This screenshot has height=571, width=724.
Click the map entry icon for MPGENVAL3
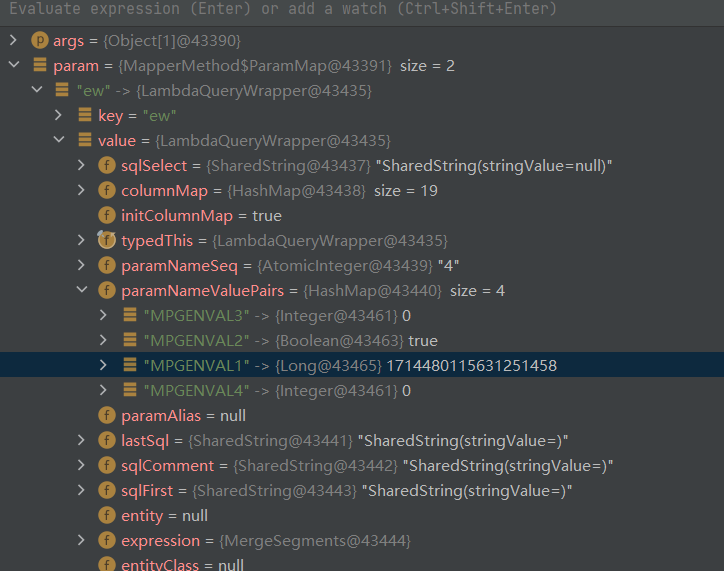coord(129,315)
